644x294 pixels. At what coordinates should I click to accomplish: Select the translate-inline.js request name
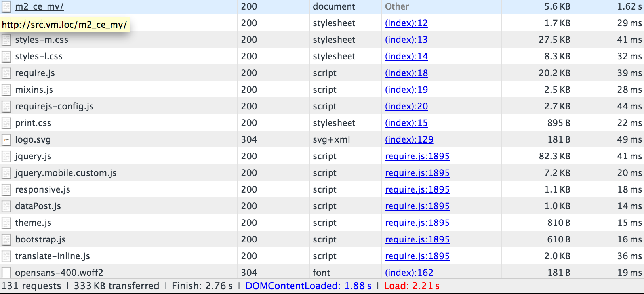(52, 256)
